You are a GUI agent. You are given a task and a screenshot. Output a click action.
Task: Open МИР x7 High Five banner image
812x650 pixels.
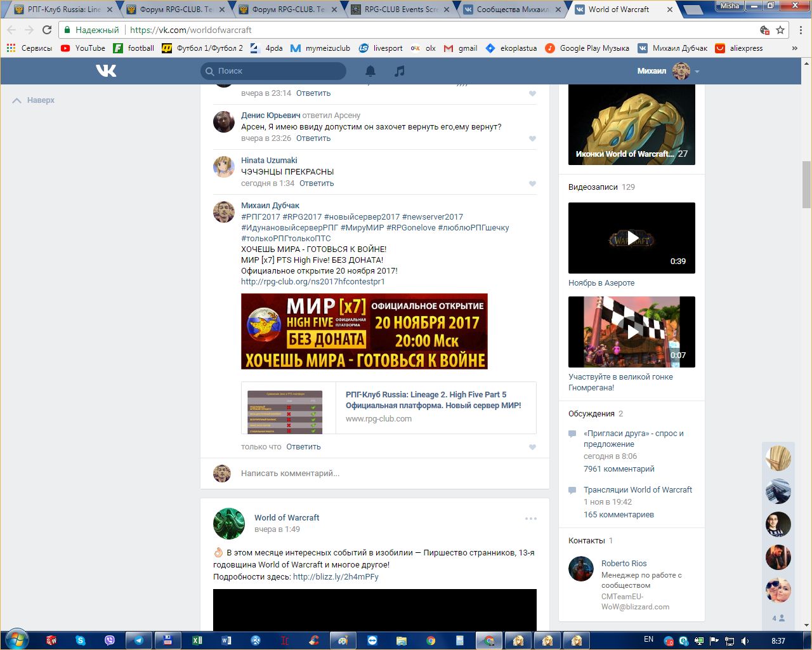point(364,331)
